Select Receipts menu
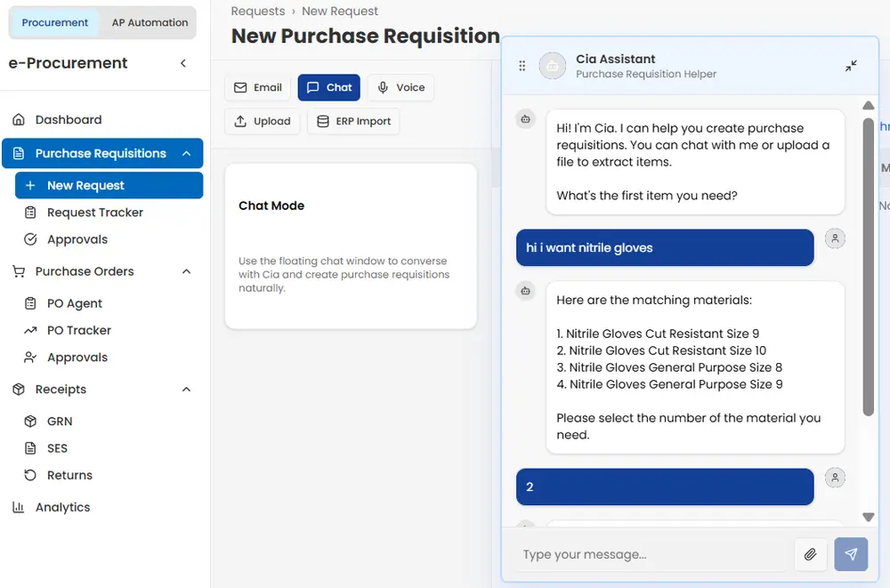Image resolution: width=890 pixels, height=588 pixels. pos(61,390)
